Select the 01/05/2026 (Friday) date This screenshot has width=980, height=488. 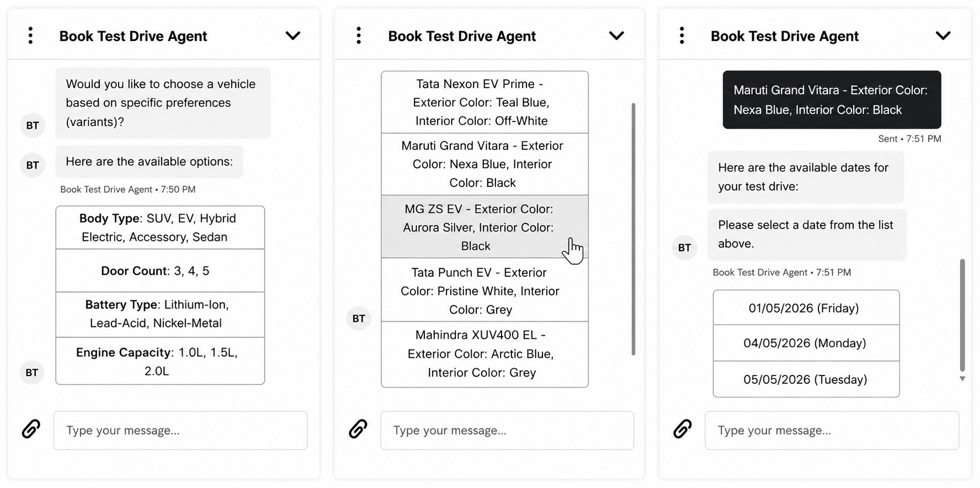coord(806,308)
